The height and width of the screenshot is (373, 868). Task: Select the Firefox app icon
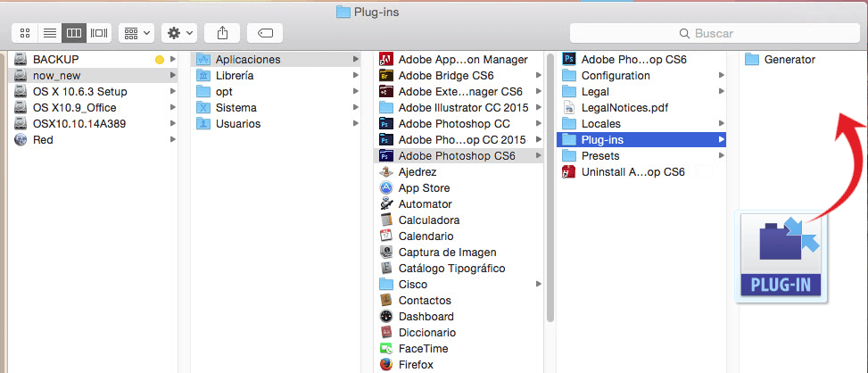[386, 365]
